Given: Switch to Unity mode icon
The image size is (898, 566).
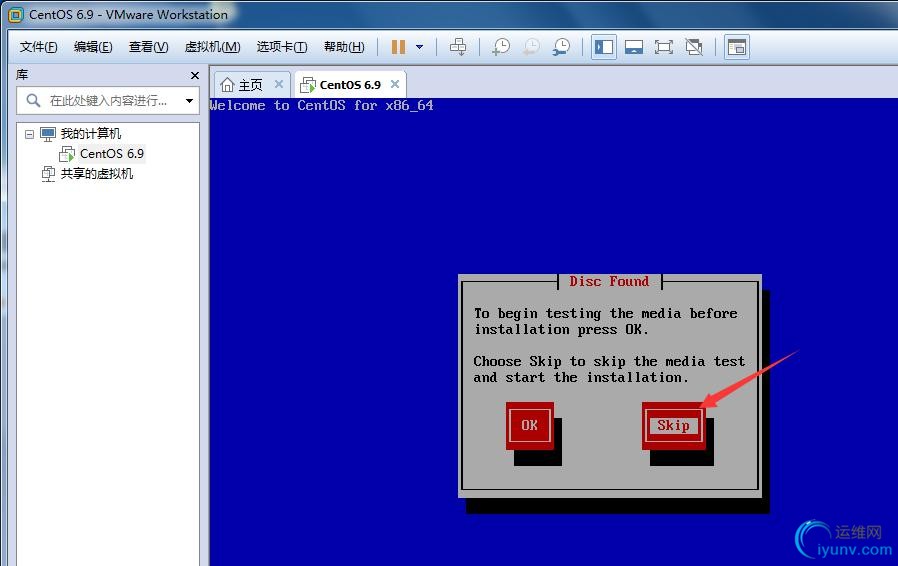Looking at the screenshot, I should click(694, 47).
